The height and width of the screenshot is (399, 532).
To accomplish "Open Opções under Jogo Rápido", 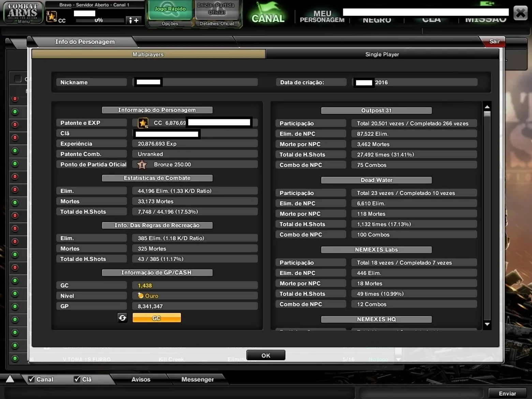I will point(170,24).
